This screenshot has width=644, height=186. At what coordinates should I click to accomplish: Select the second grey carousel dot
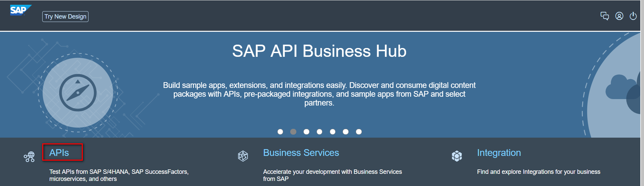pyautogui.click(x=293, y=132)
